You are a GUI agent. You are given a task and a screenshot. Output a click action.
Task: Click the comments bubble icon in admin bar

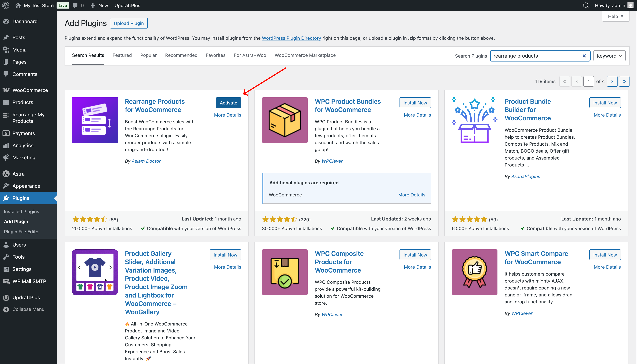[x=75, y=5]
